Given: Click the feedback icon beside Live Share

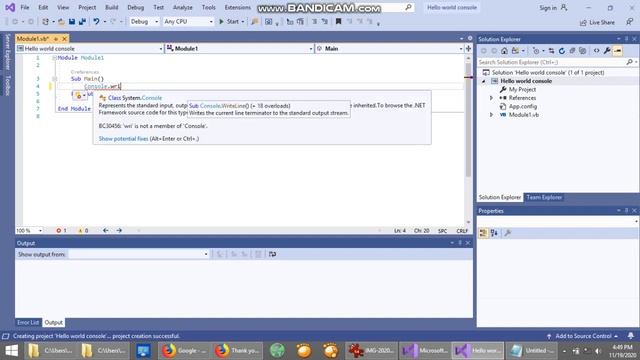Looking at the screenshot, I should [630, 22].
